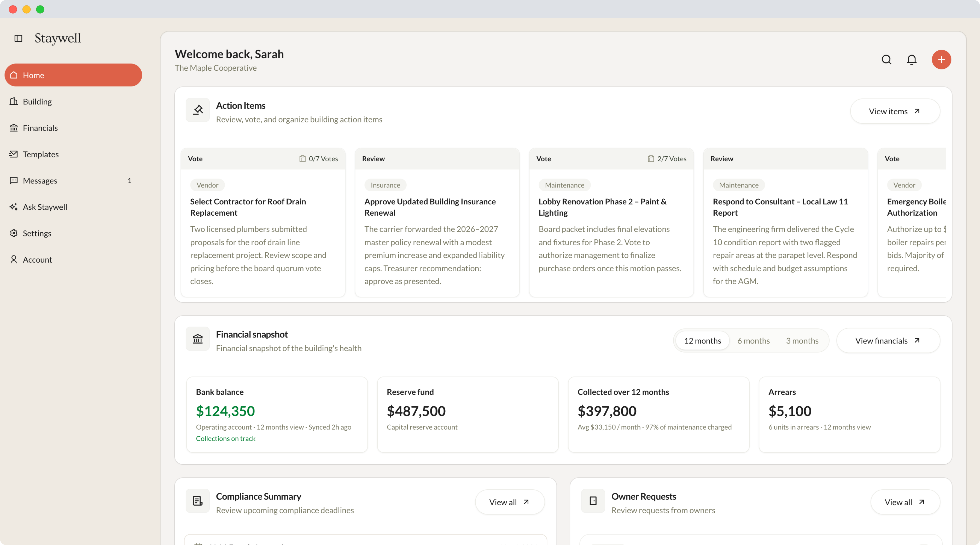Click the Arrears $5,100 value
Image resolution: width=980 pixels, height=545 pixels.
click(x=790, y=411)
